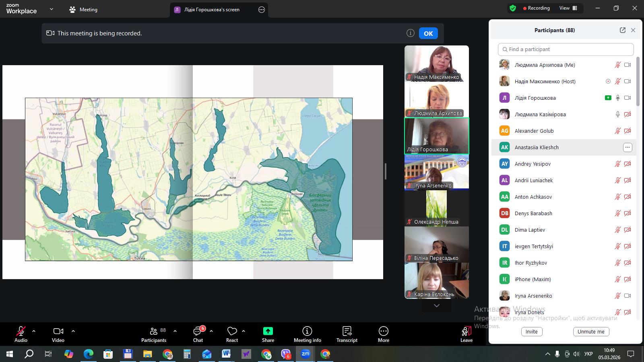The image size is (644, 362).
Task: Open the View layout menu
Action: click(x=568, y=8)
